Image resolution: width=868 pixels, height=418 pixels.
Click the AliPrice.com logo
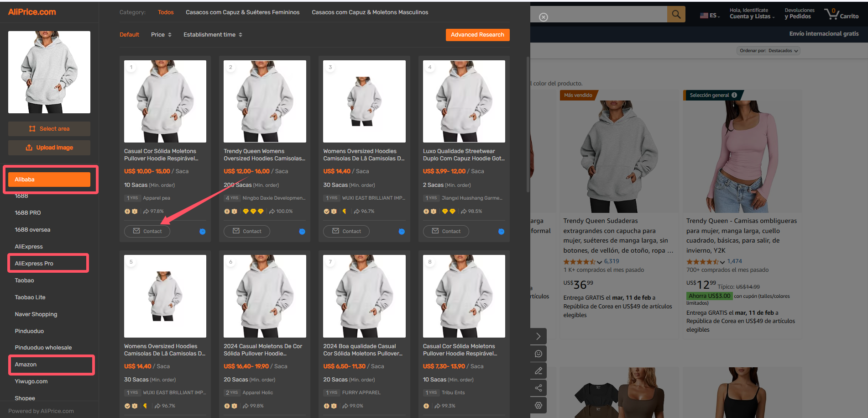coord(32,12)
